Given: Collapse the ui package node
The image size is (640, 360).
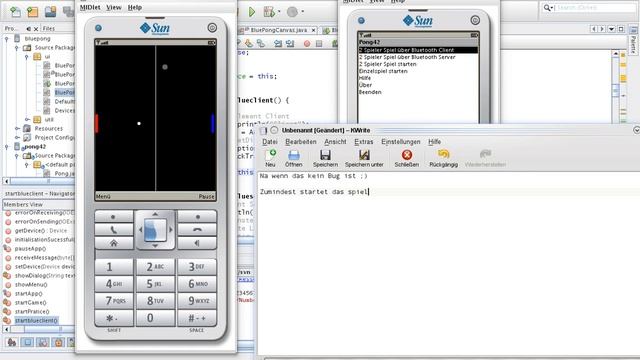Looking at the screenshot, I should (x=27, y=57).
